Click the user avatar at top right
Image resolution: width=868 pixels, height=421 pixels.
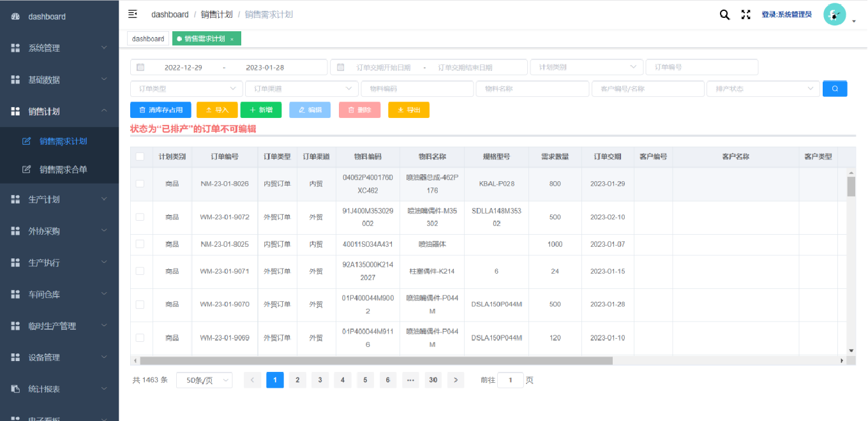click(x=834, y=14)
